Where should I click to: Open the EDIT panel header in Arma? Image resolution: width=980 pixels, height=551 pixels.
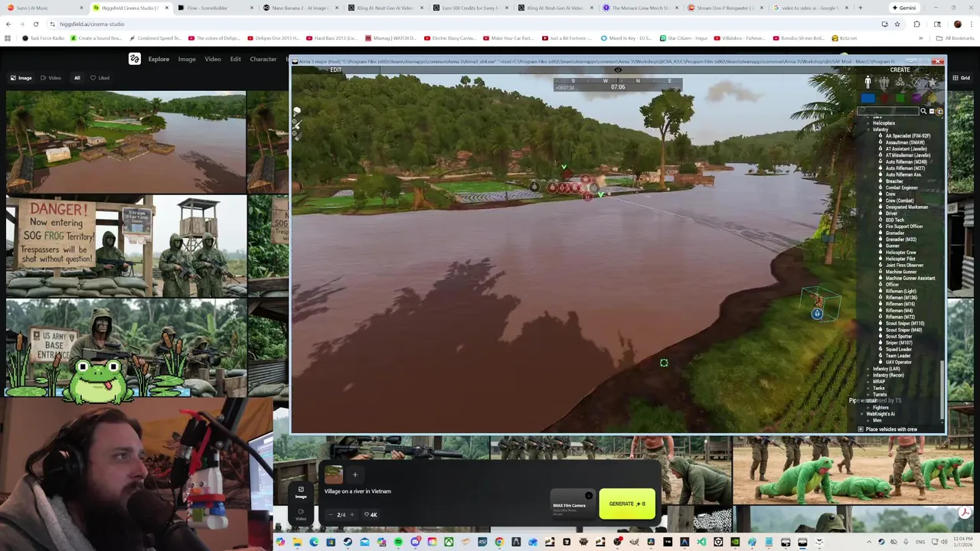(x=335, y=70)
